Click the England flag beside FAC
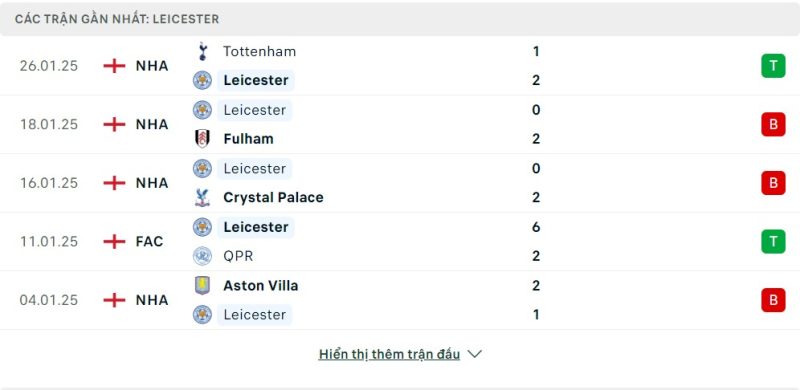 point(114,241)
